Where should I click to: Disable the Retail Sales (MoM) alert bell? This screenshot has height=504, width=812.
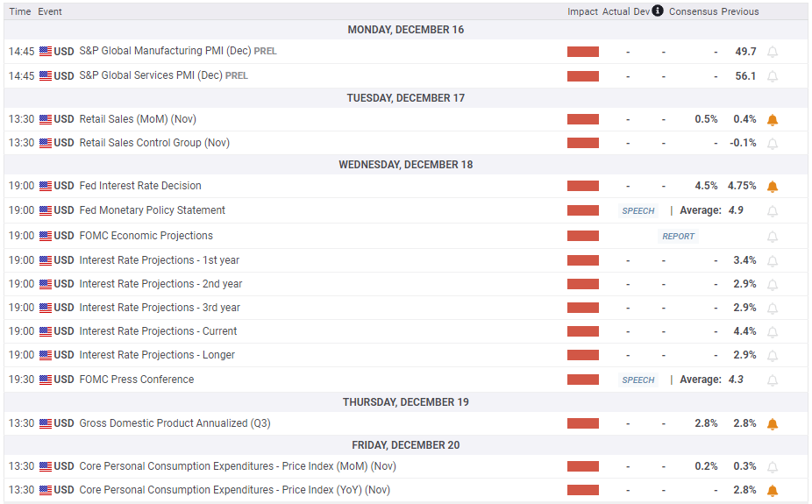tap(773, 119)
